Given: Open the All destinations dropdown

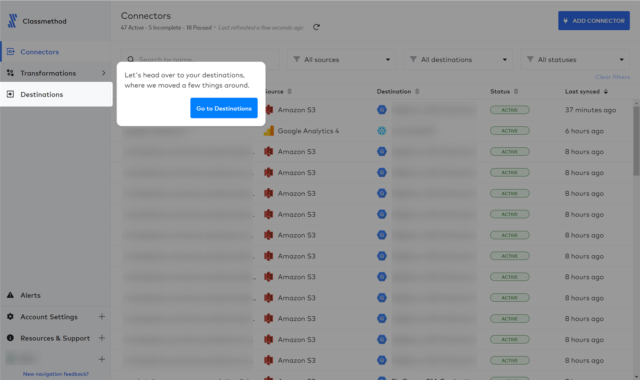Looking at the screenshot, I should 458,60.
